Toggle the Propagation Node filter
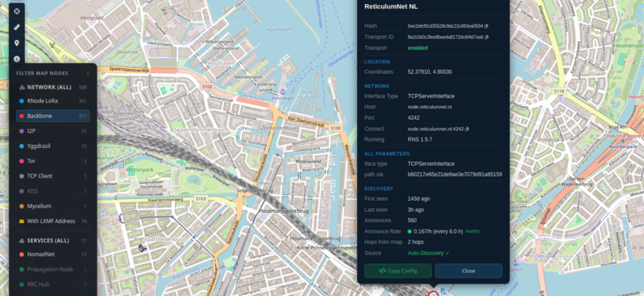 pos(53,269)
